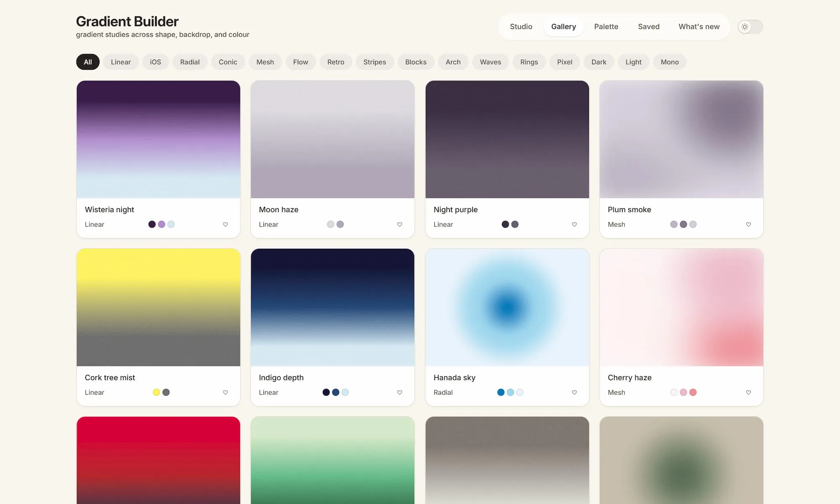Filter gallery by Retro

(336, 62)
